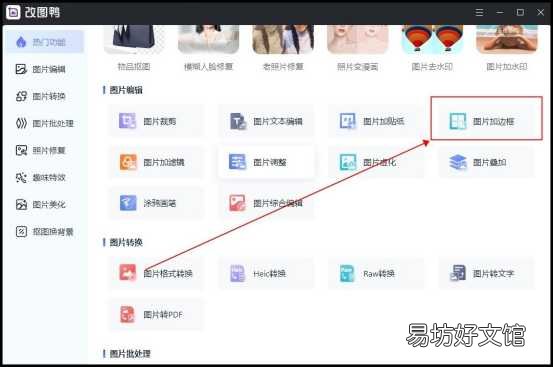Screen dimensions: 553x367
Task: Click the 改图鸭 app logo
Action: click(13, 12)
